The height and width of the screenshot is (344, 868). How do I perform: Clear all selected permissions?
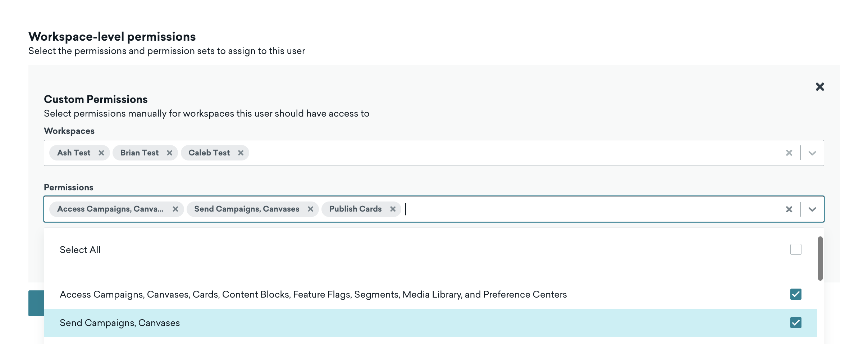pos(789,209)
